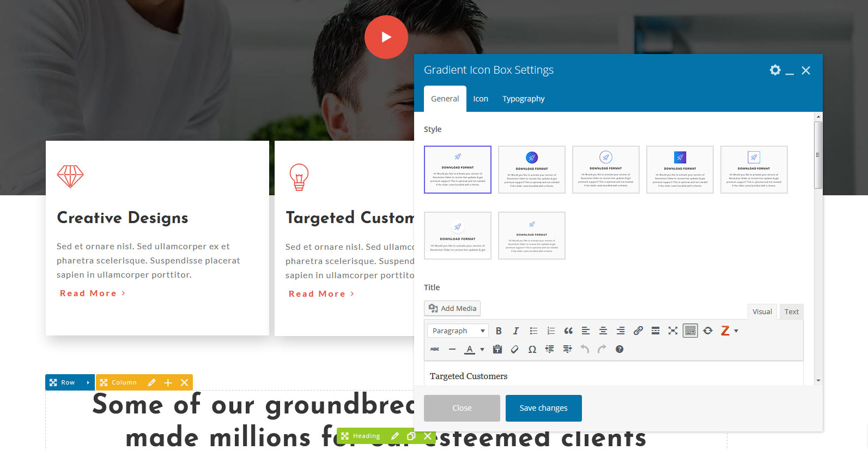Select the second style thumbnail with filled circle icon
Viewport: 868px width, 450px height.
(x=532, y=170)
